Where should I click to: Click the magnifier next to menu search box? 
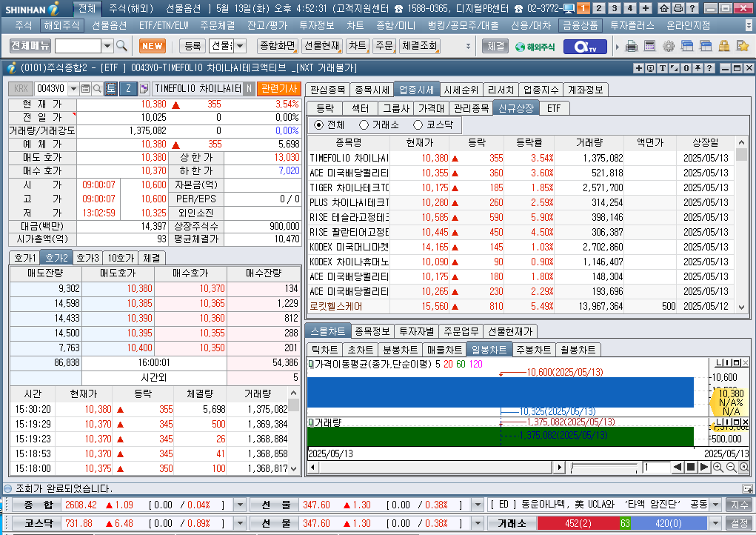[x=121, y=46]
